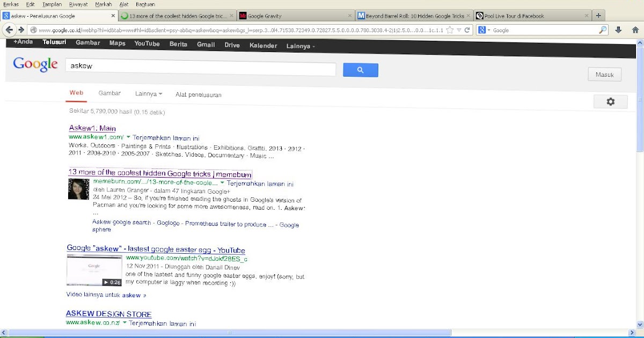Image resolution: width=644 pixels, height=338 pixels.
Task: Open Kalender in the Google bar
Action: pos(264,46)
